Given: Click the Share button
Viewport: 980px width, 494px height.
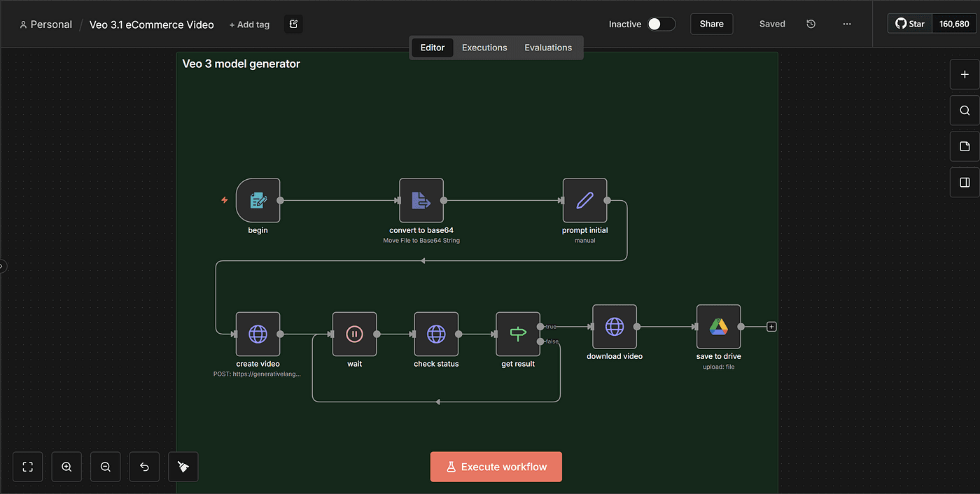Looking at the screenshot, I should point(711,24).
